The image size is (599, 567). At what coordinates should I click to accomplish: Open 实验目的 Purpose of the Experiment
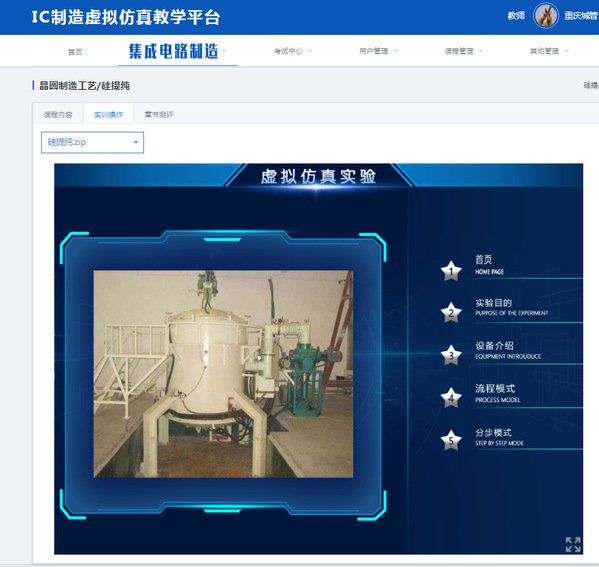click(x=512, y=308)
